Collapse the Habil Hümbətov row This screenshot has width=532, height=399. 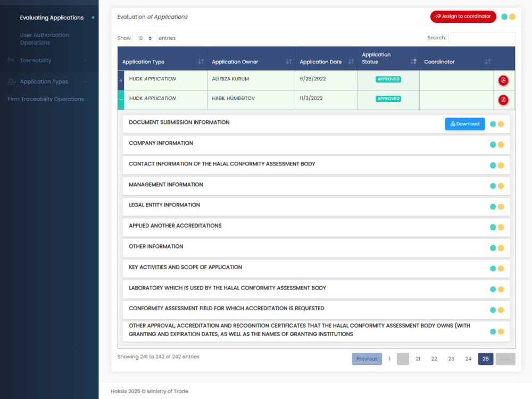point(121,100)
